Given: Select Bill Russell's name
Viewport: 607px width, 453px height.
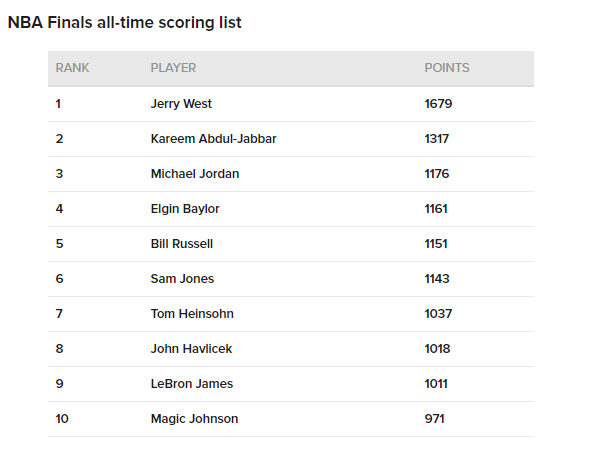Looking at the screenshot, I should click(182, 244).
